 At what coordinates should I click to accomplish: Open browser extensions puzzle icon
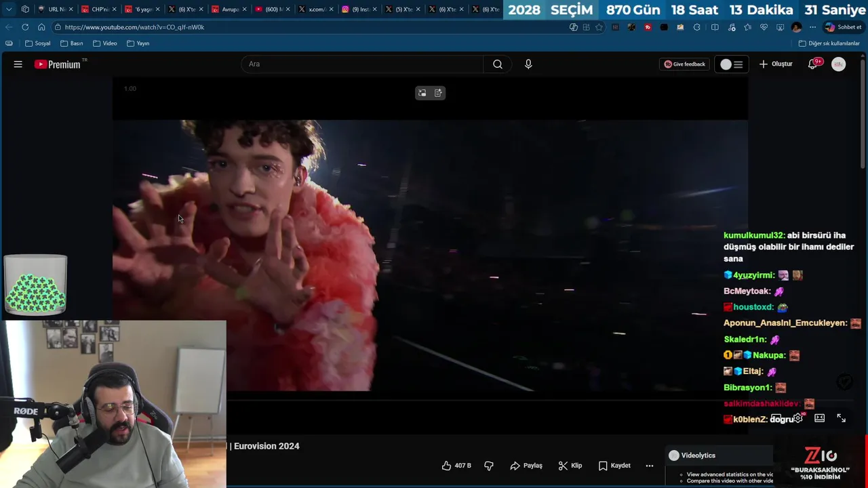point(697,27)
